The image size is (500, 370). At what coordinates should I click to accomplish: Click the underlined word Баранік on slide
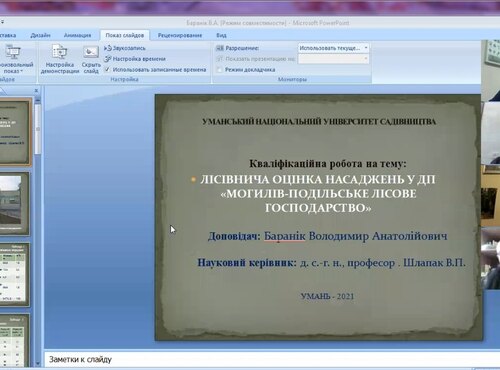pos(284,236)
